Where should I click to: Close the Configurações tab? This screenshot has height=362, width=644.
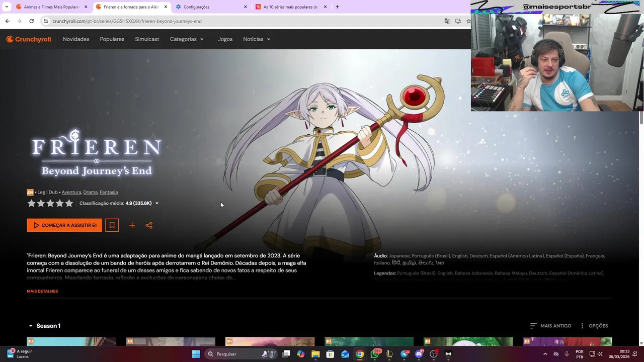[x=246, y=7]
